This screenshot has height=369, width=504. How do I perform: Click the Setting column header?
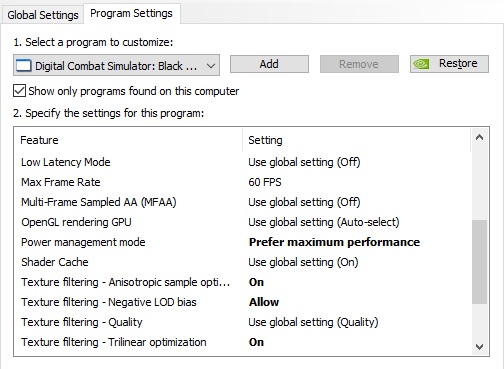[357, 140]
